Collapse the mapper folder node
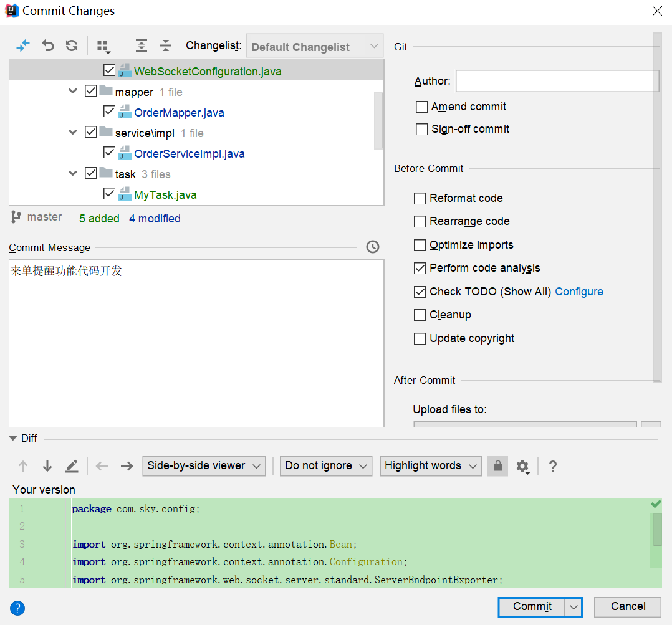The image size is (672, 625). tap(74, 92)
